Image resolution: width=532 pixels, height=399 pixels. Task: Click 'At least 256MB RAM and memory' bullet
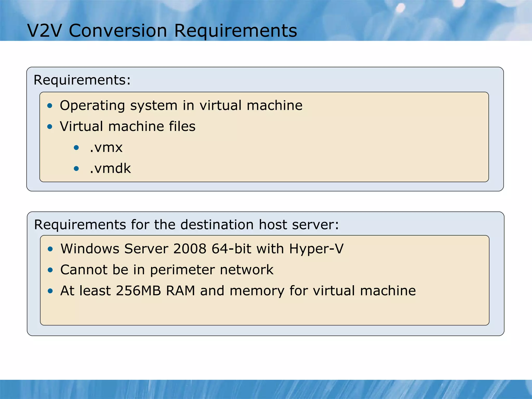click(x=238, y=291)
